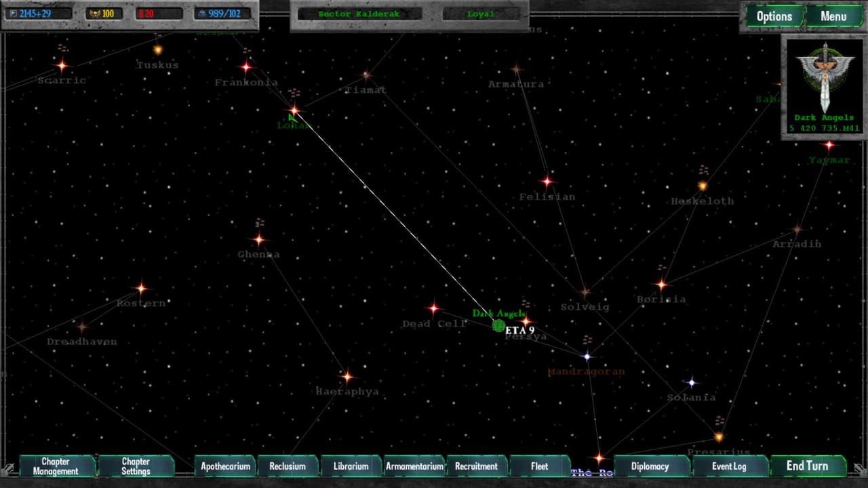Screen dimensions: 868x488
Task: Click the yellow loyalty value 100
Action: click(104, 14)
